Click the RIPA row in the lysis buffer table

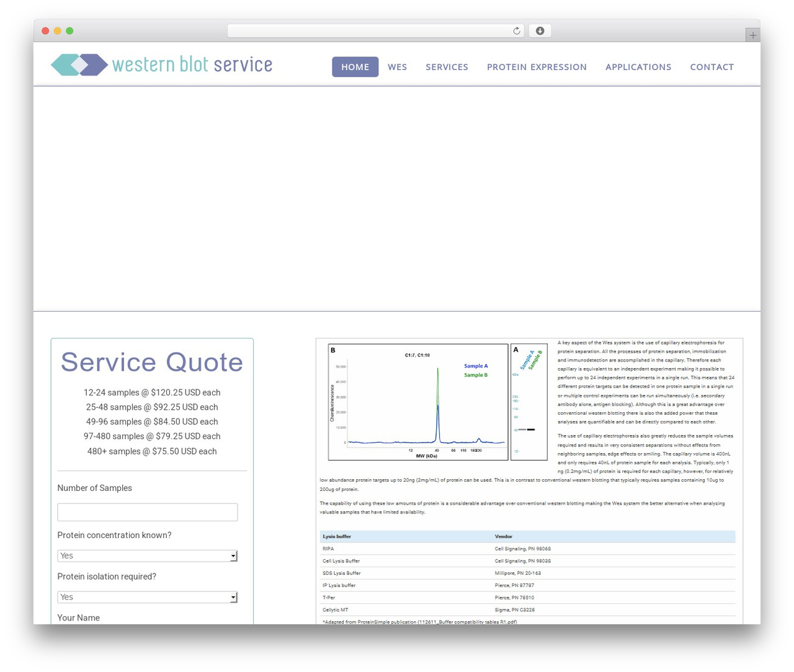point(527,549)
